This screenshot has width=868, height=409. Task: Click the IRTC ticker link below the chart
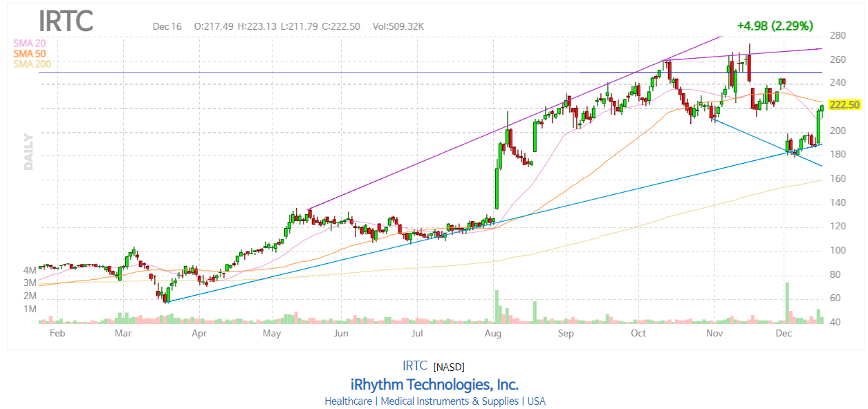(415, 365)
